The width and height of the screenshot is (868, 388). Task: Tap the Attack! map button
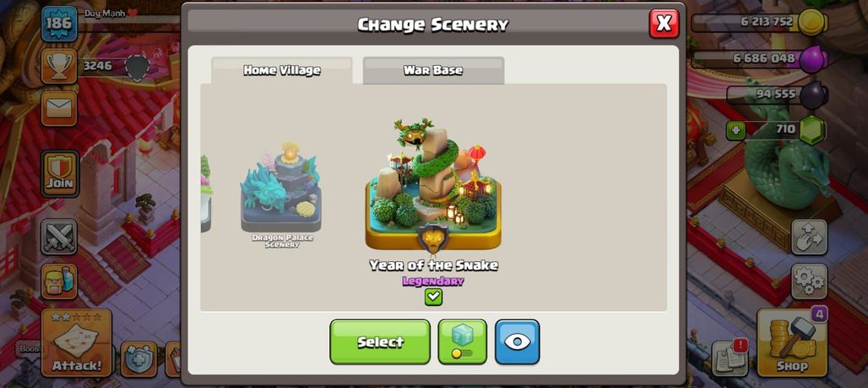coord(76,342)
